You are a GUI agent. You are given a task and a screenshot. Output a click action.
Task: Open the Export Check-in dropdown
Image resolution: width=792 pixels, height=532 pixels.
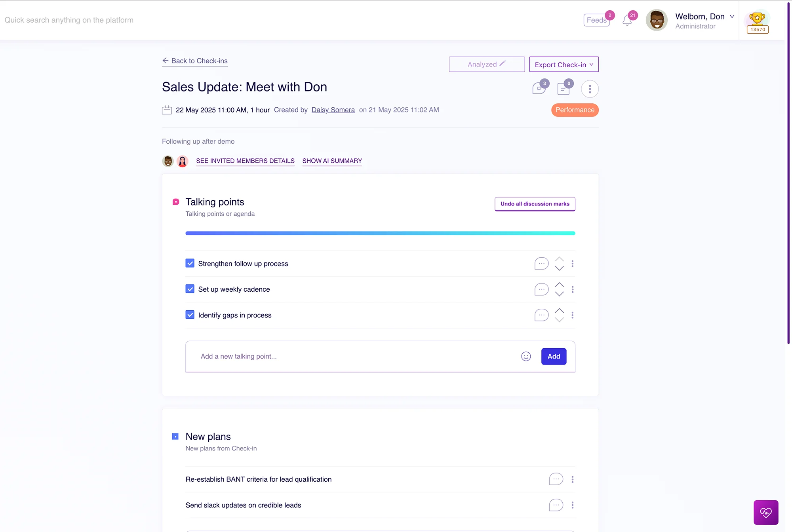(564, 64)
